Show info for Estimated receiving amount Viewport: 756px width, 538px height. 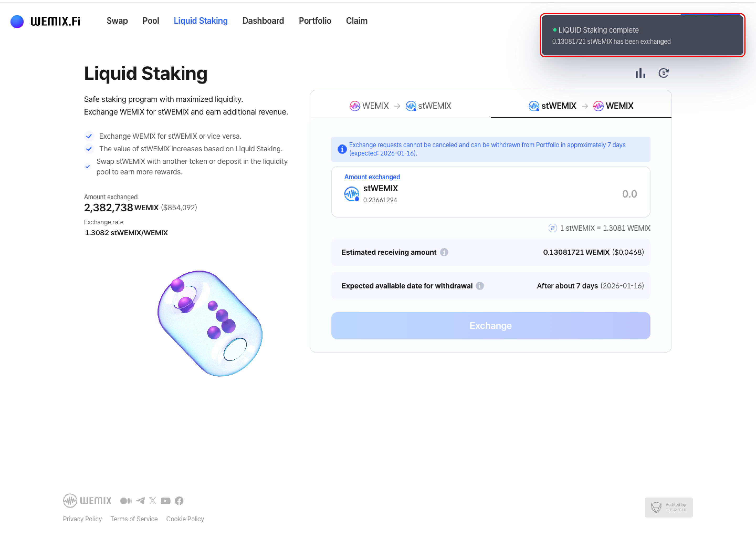[444, 252]
